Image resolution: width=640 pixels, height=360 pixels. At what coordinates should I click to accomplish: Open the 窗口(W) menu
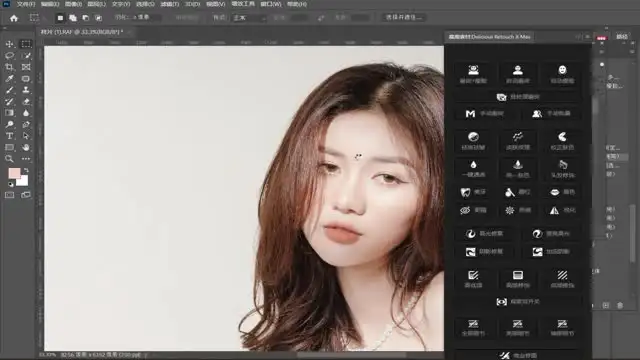271,4
